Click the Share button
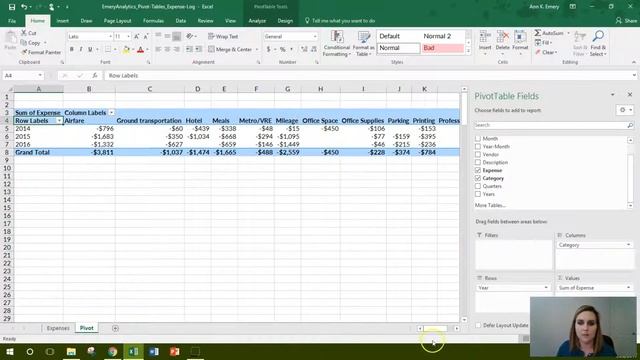 pos(627,21)
